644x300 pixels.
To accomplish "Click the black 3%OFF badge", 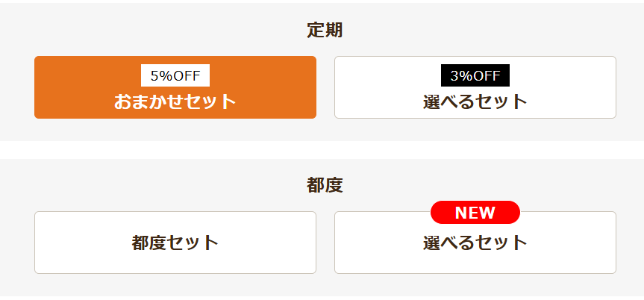I will pos(475,75).
